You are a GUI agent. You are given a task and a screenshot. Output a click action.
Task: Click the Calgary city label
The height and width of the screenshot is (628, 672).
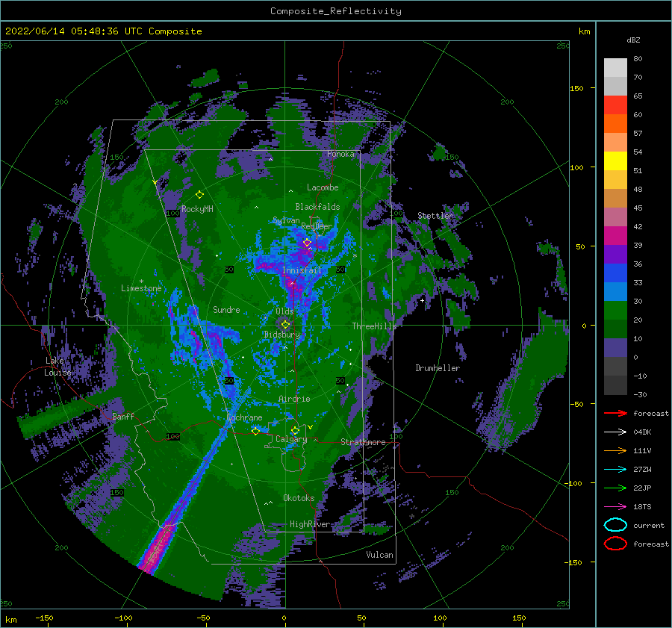coord(291,439)
